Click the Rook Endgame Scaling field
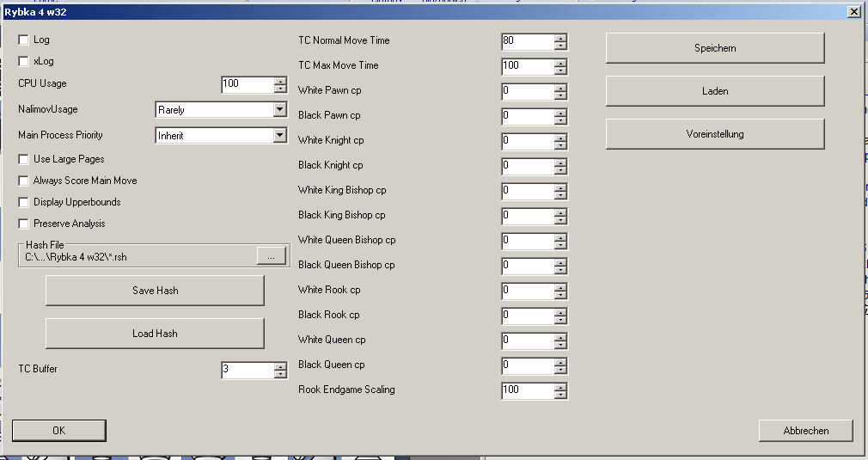868x460 pixels. point(528,390)
